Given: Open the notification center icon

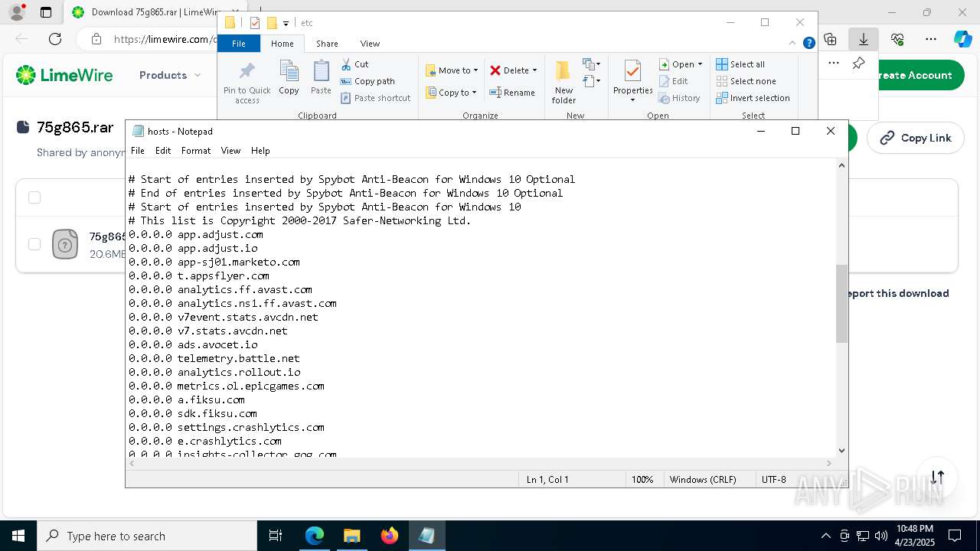Looking at the screenshot, I should point(955,536).
